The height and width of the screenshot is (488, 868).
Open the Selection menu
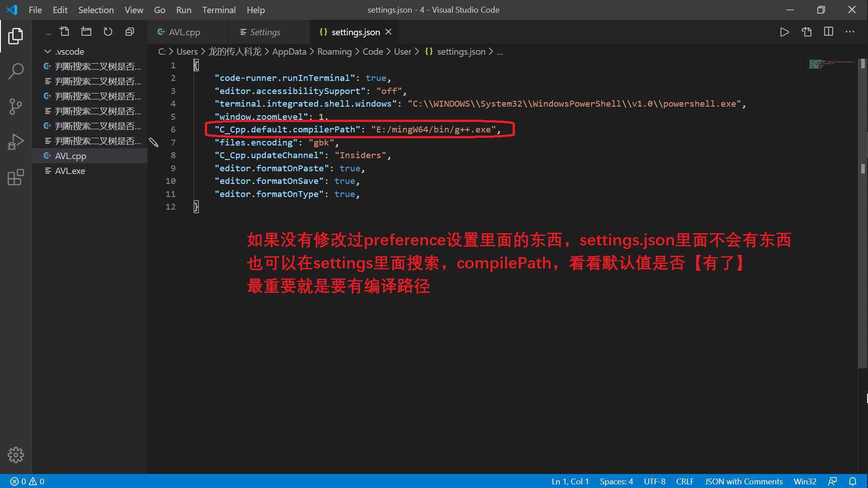(x=96, y=10)
